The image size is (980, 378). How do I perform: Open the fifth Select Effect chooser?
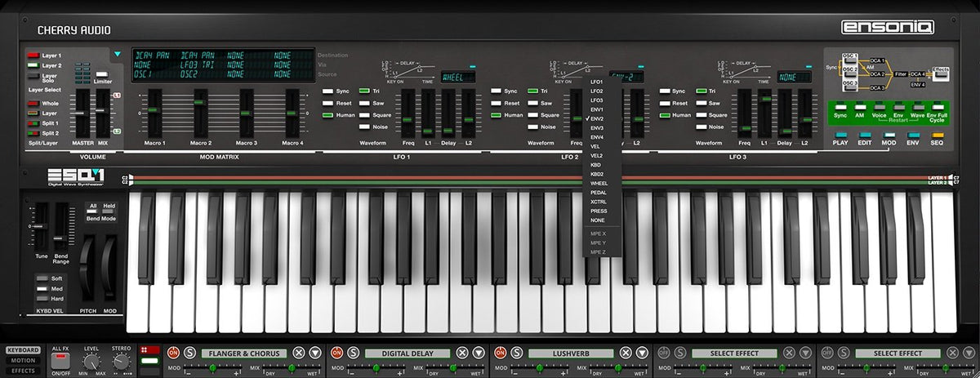point(899,354)
